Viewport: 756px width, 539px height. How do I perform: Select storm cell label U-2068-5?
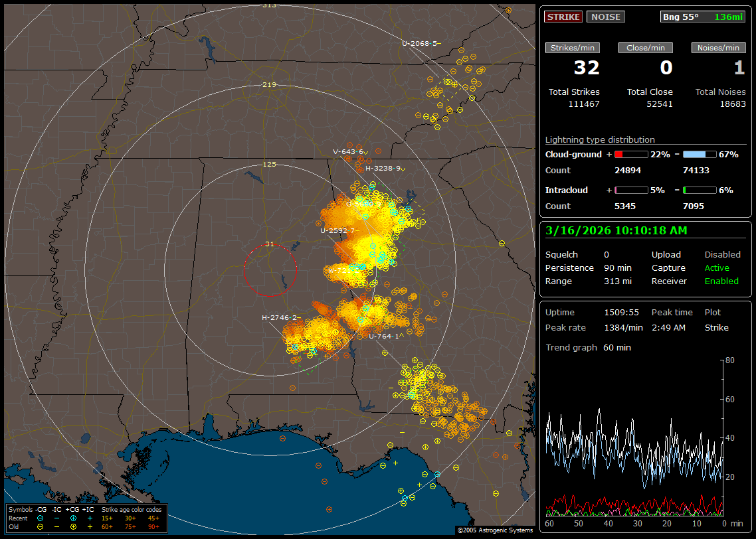pos(420,44)
